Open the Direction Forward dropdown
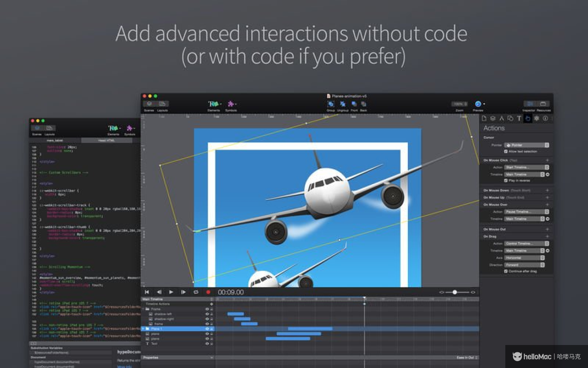The height and width of the screenshot is (368, 588). tap(524, 265)
